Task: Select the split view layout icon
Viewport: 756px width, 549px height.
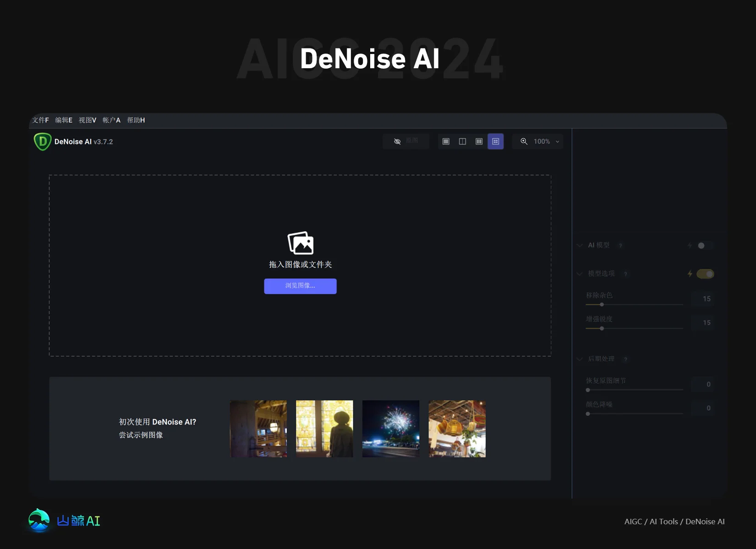Action: click(462, 141)
